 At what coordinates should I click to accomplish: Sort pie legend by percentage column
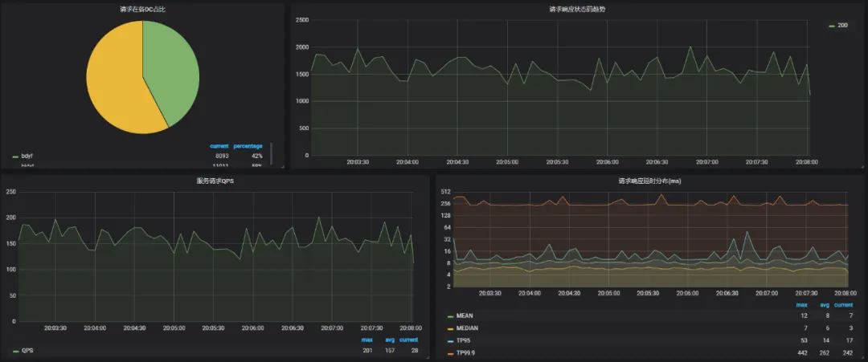[x=248, y=146]
